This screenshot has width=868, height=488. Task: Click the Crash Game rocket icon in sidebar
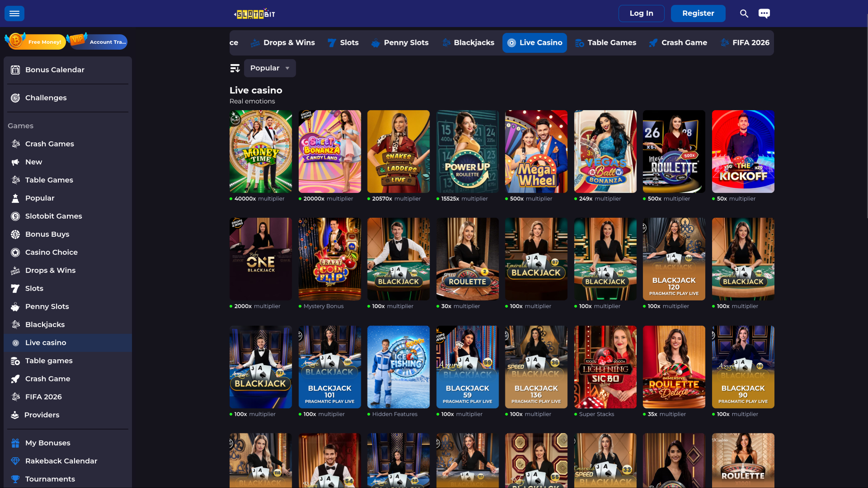point(15,379)
